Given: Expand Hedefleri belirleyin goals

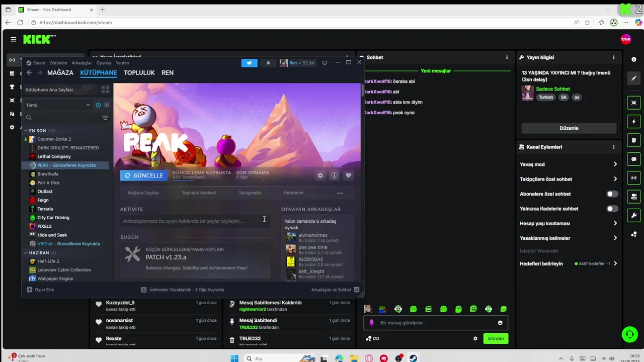Looking at the screenshot, I should click(x=569, y=263).
